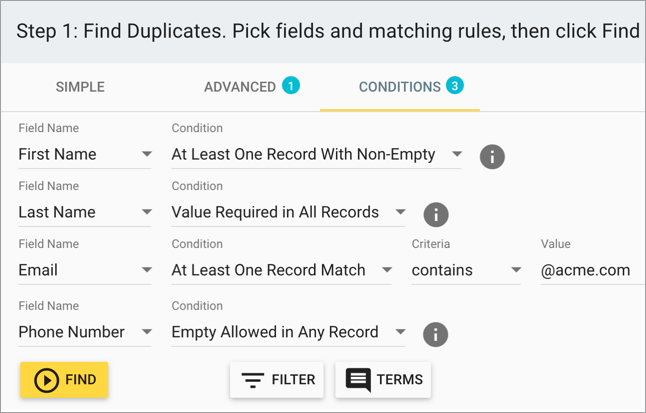Click the @acme.com value input field

point(592,270)
